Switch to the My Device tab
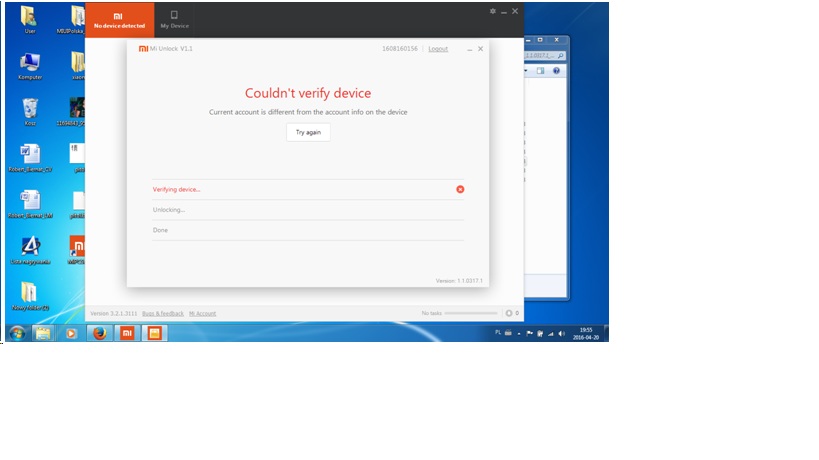The height and width of the screenshot is (460, 819). click(x=174, y=19)
